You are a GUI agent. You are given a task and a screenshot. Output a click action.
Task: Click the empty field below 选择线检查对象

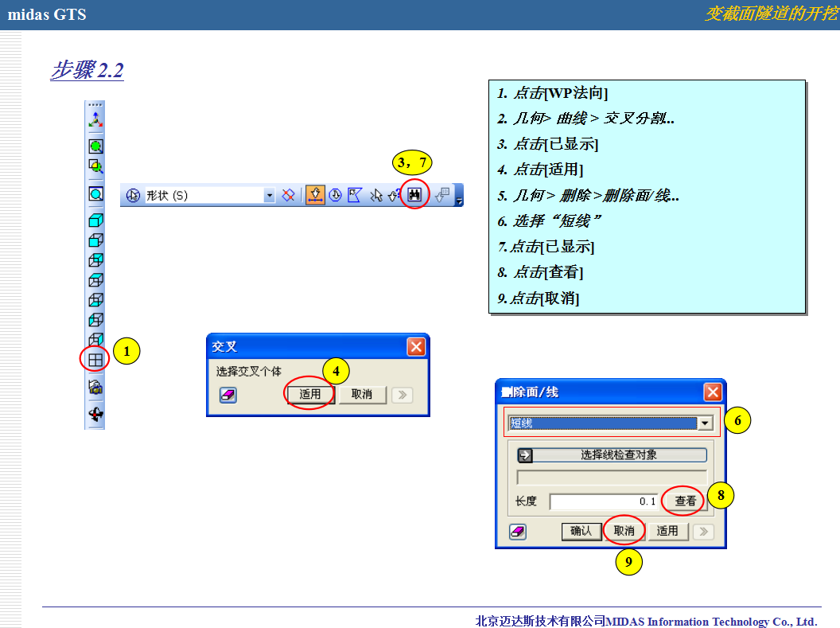(x=612, y=478)
